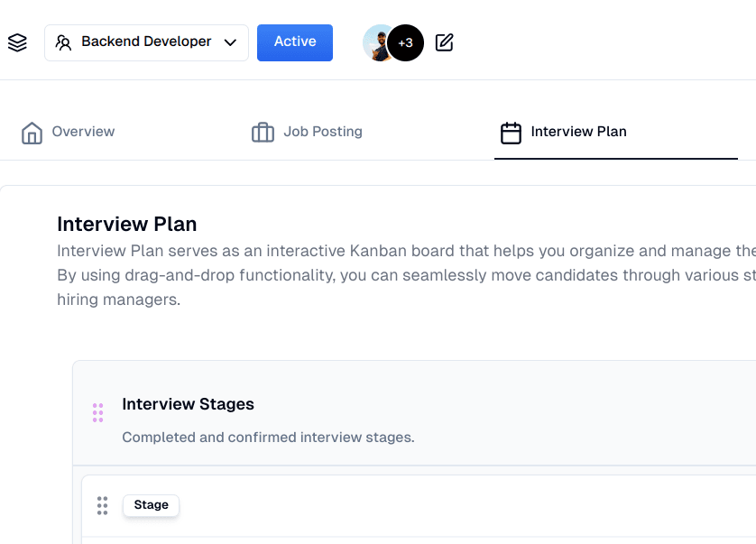Click the Interview Stages section title
This screenshot has width=756, height=544.
coord(188,404)
